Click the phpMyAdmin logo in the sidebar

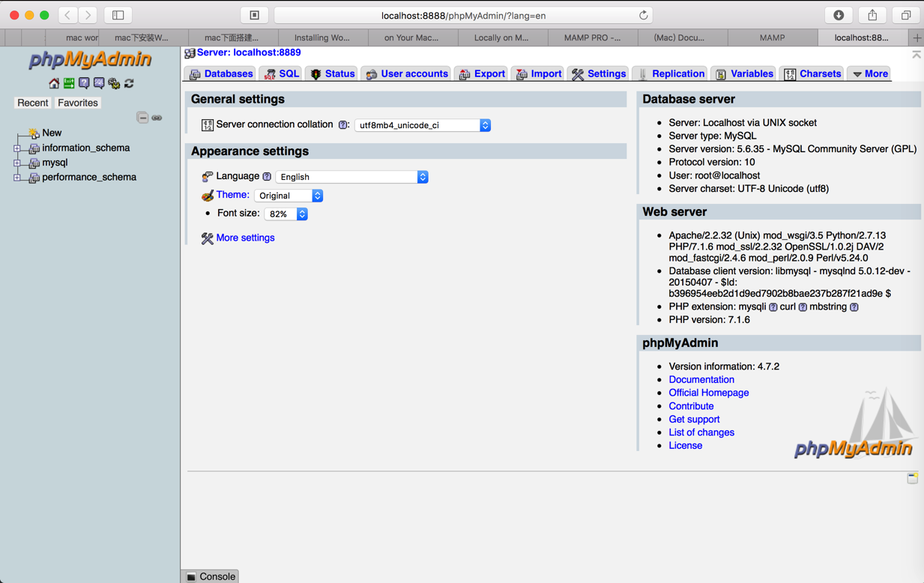[90, 60]
